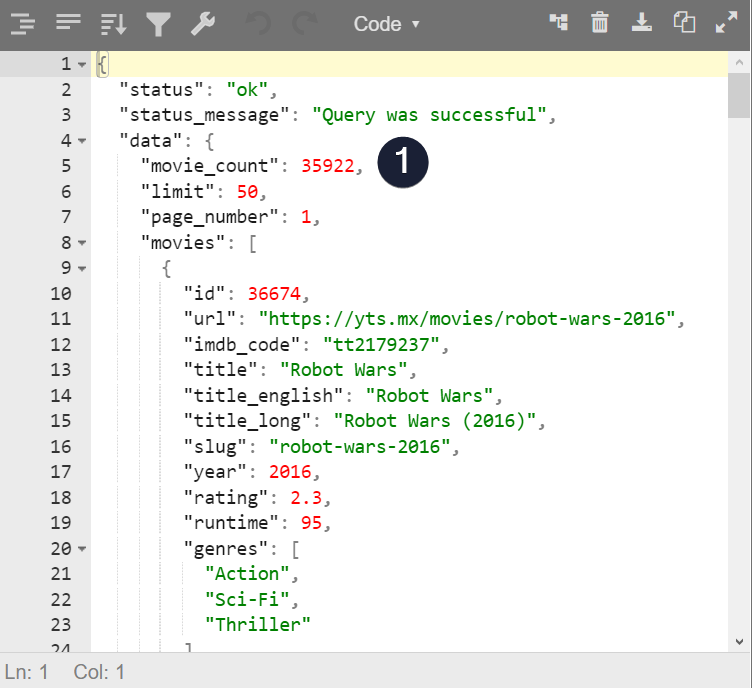Image resolution: width=752 pixels, height=688 pixels.
Task: Collapse the "data" object fold arrow
Action: (x=82, y=141)
